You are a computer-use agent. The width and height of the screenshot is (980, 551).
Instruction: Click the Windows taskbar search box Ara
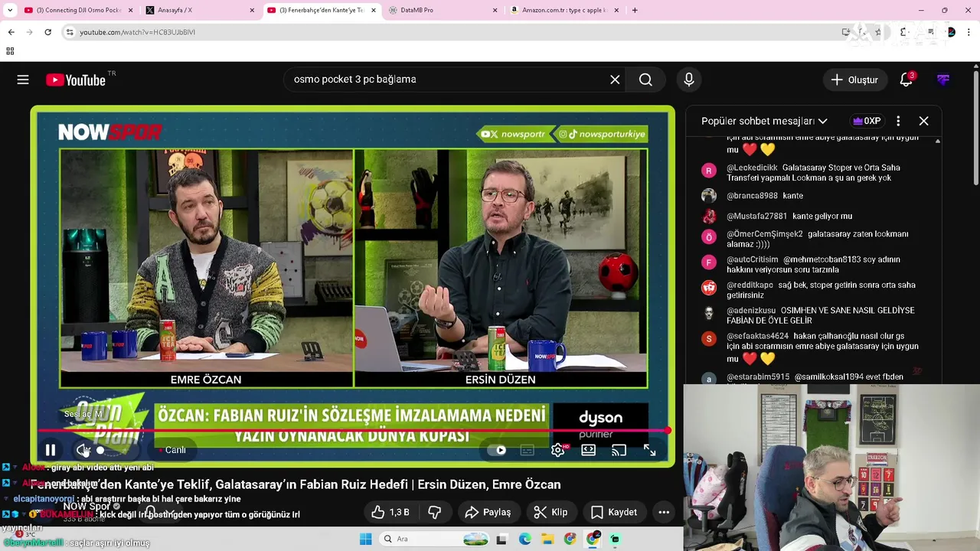pos(434,539)
